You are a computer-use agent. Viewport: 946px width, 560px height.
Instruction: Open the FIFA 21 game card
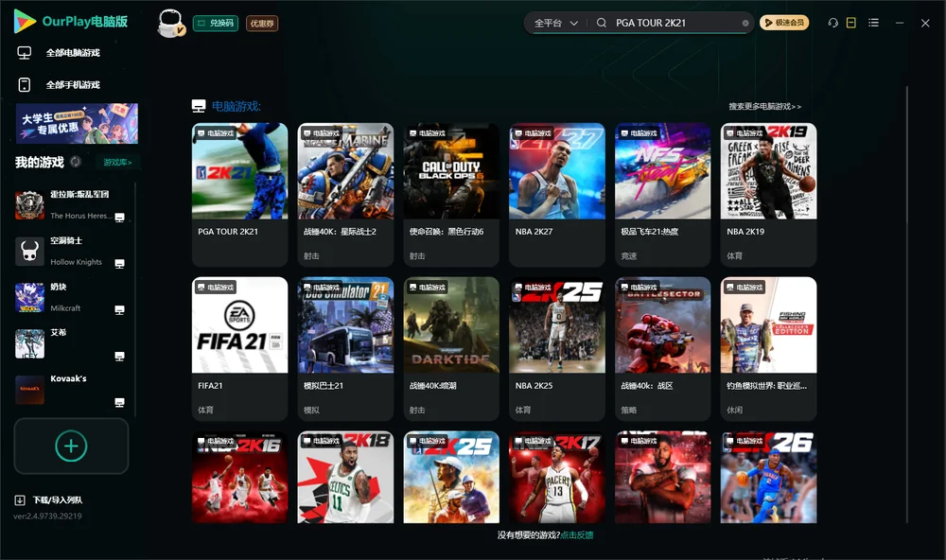pos(239,349)
